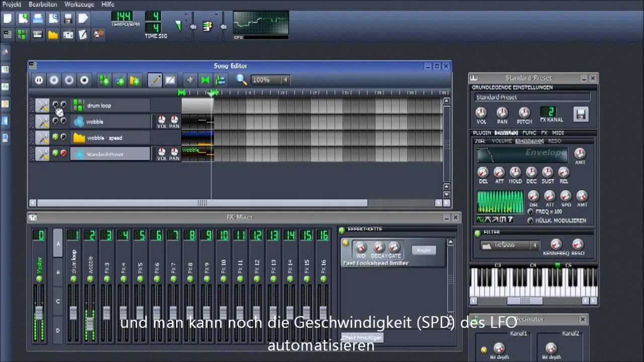Click the drum loop track name button

click(111, 106)
